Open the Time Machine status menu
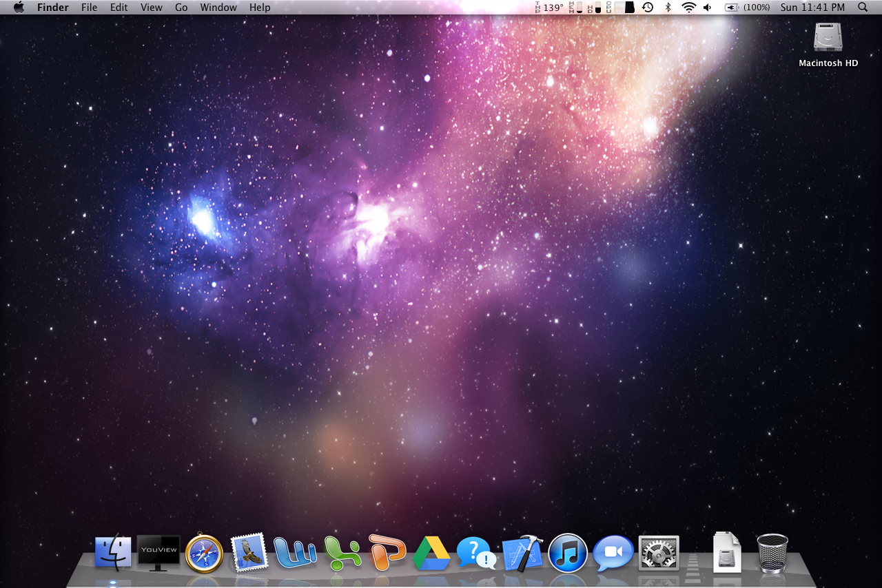The width and height of the screenshot is (882, 588). click(x=648, y=8)
